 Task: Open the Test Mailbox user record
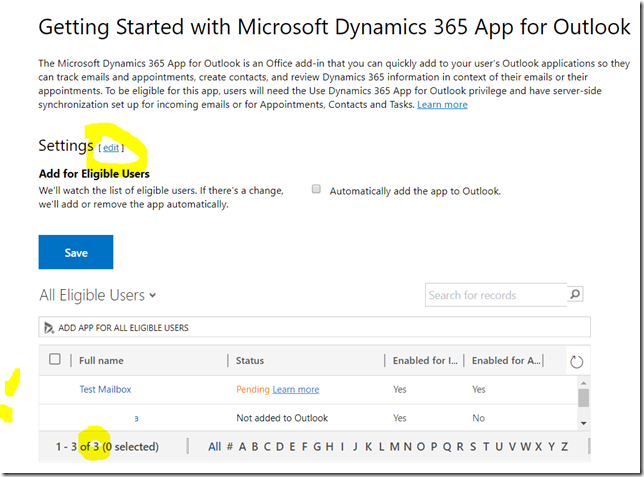(x=105, y=390)
